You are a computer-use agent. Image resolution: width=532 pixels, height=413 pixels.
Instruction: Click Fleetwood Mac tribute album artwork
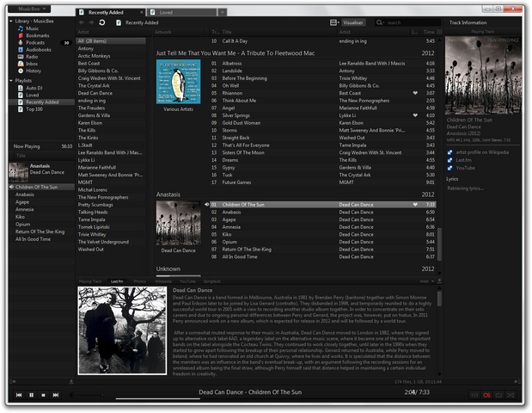pyautogui.click(x=178, y=82)
